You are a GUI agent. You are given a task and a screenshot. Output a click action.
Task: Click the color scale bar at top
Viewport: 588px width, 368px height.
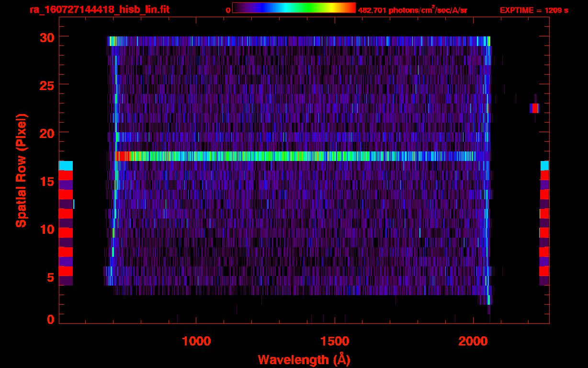click(294, 8)
